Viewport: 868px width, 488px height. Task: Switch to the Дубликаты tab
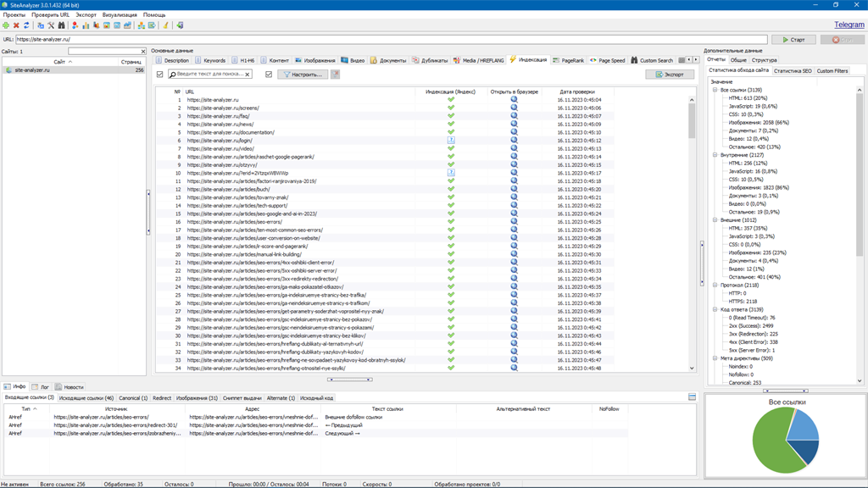(430, 60)
